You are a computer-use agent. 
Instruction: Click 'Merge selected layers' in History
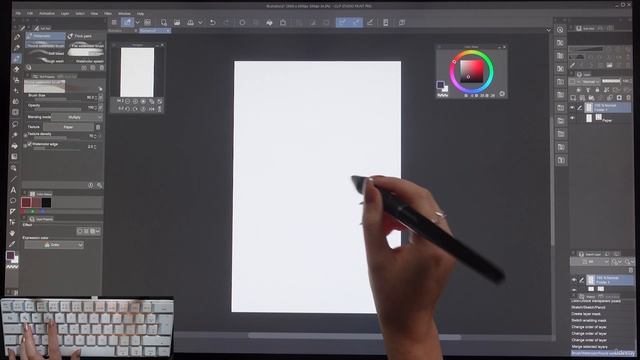(589, 347)
